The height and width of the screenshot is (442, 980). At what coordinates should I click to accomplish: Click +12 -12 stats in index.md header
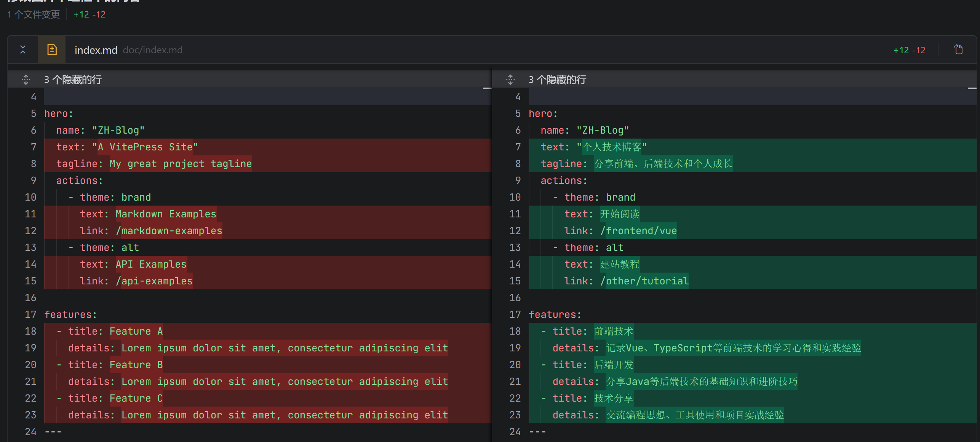coord(909,50)
